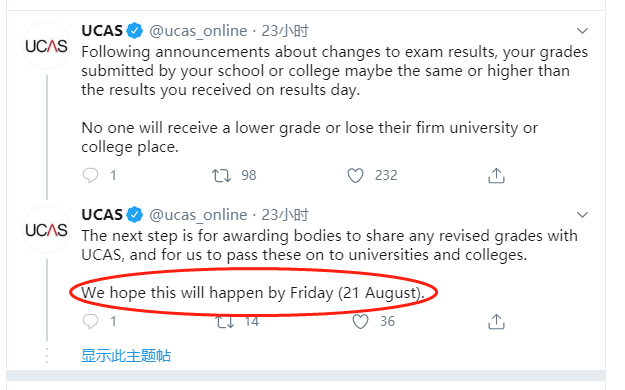Retweet the exam results announcement tweet

click(221, 175)
